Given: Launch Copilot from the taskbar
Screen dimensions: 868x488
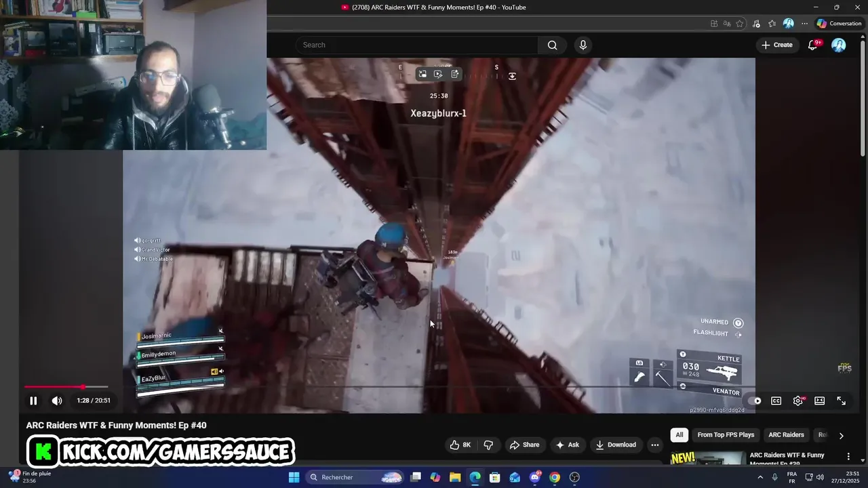Looking at the screenshot, I should click(x=435, y=477).
